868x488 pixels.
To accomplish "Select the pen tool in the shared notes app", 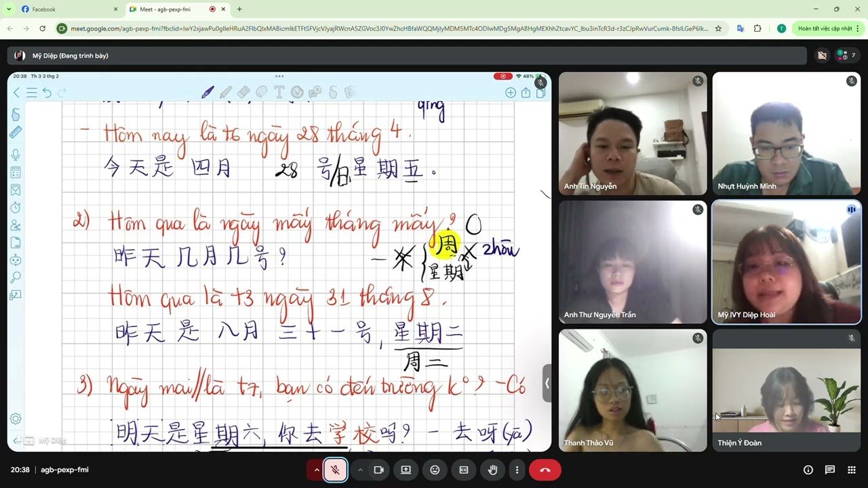I will coord(208,92).
